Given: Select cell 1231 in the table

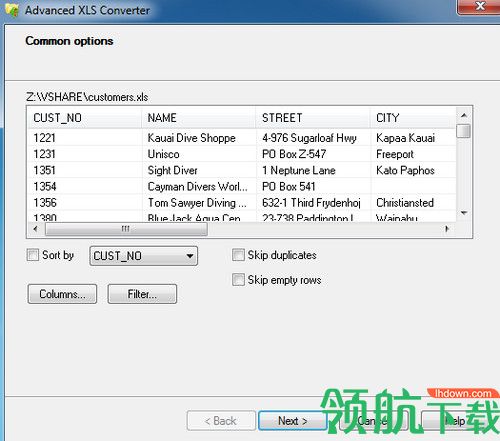Looking at the screenshot, I should [85, 154].
